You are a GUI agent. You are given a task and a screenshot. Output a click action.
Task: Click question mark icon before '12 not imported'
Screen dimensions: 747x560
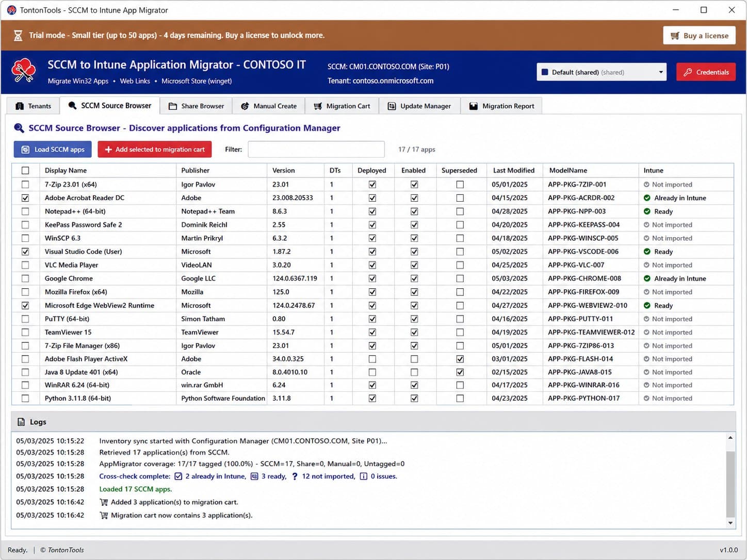pos(295,476)
